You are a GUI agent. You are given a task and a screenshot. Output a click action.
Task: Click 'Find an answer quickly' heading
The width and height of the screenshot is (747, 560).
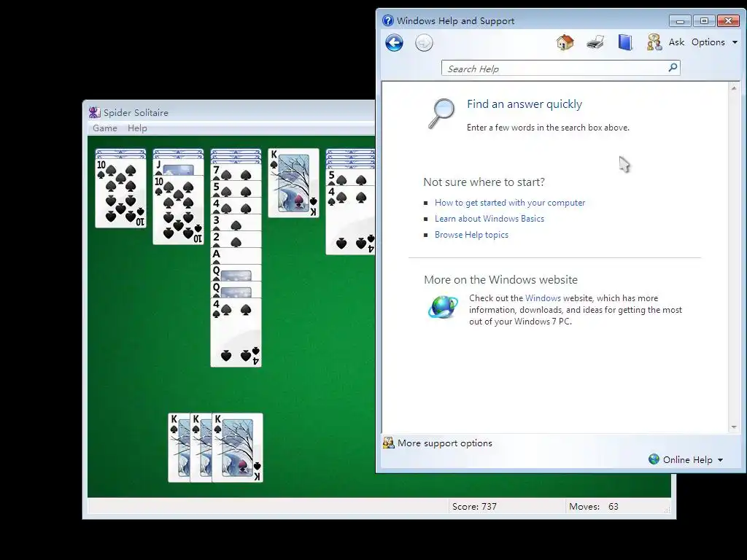click(524, 104)
